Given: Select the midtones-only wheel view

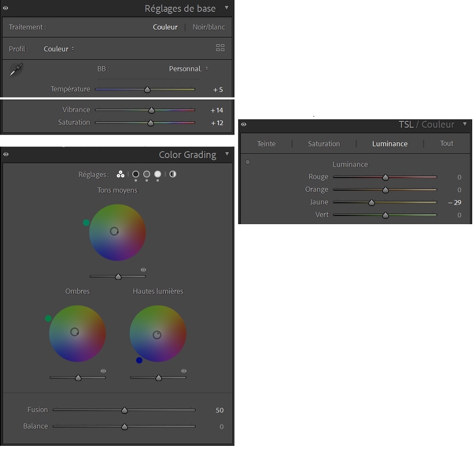Looking at the screenshot, I should 147,174.
